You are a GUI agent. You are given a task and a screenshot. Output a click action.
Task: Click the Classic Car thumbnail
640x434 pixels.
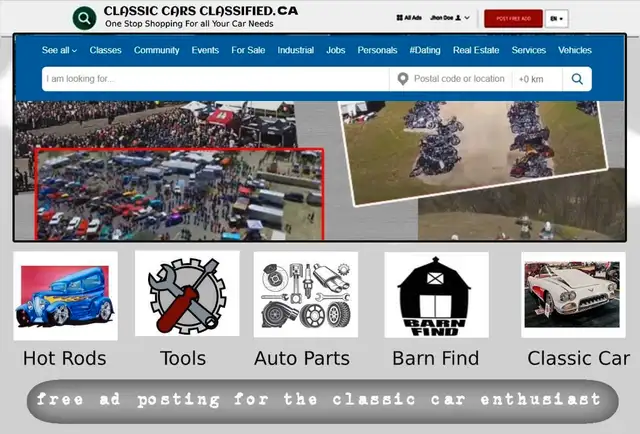tap(573, 295)
